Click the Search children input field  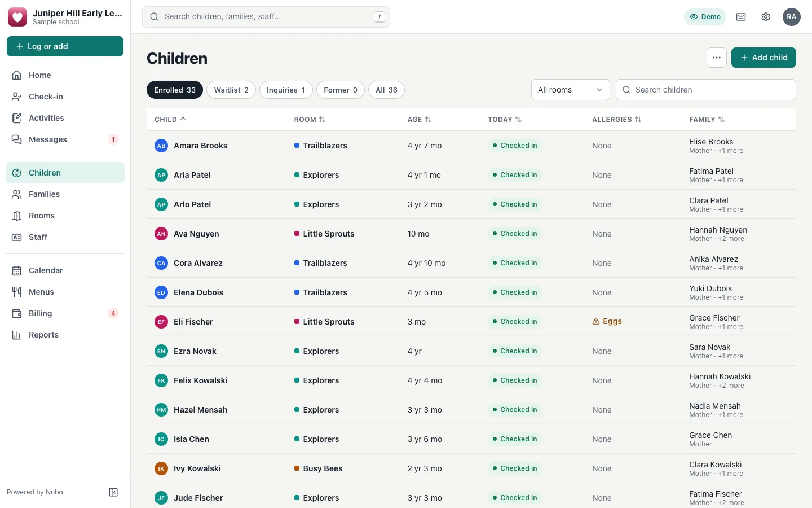706,90
